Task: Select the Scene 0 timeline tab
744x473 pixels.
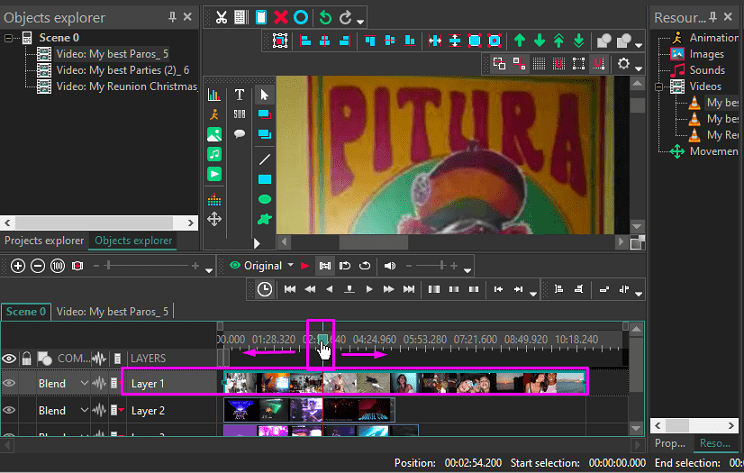Action: [26, 312]
